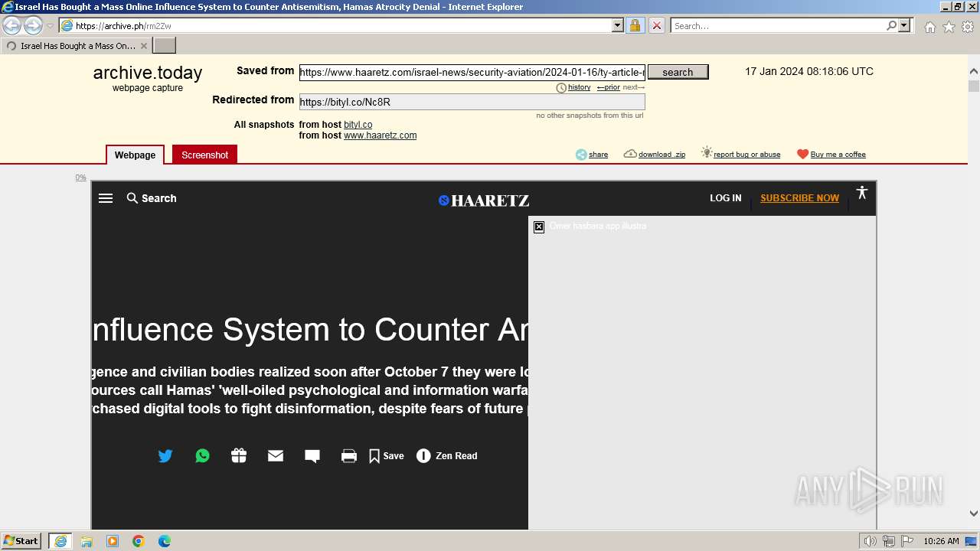Image resolution: width=980 pixels, height=551 pixels.
Task: Click the Action Center flag tray icon
Action: point(906,541)
